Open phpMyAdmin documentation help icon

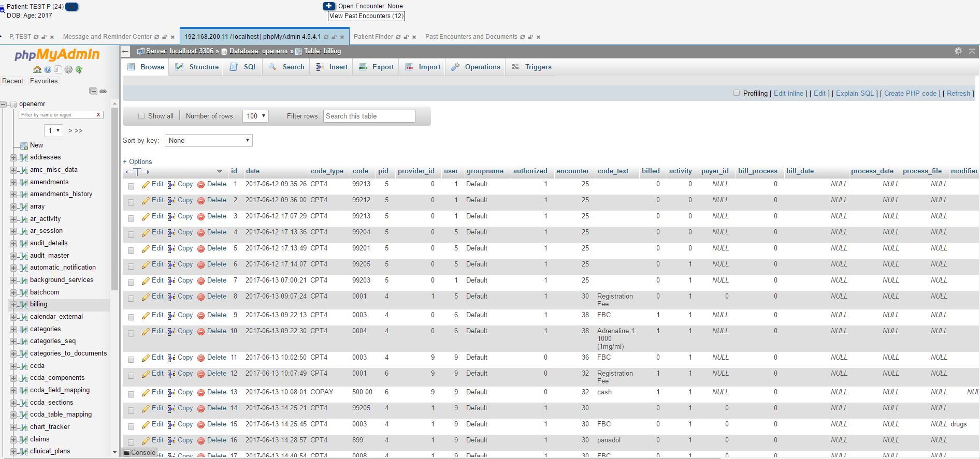coord(48,69)
